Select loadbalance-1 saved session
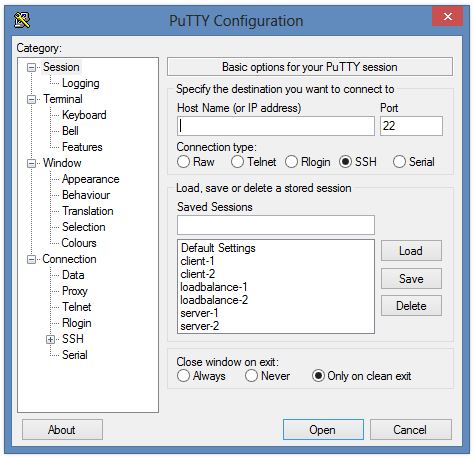The height and width of the screenshot is (457, 474). click(214, 287)
